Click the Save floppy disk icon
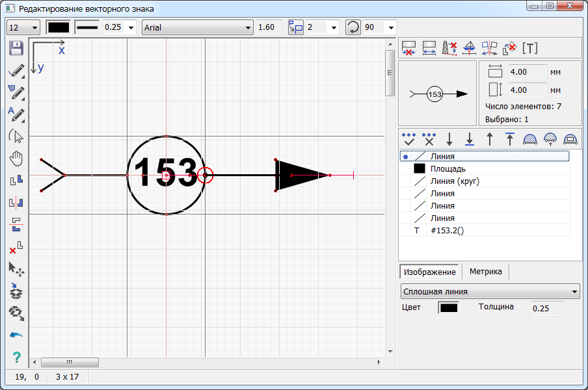The height and width of the screenshot is (390, 588). coord(16,49)
